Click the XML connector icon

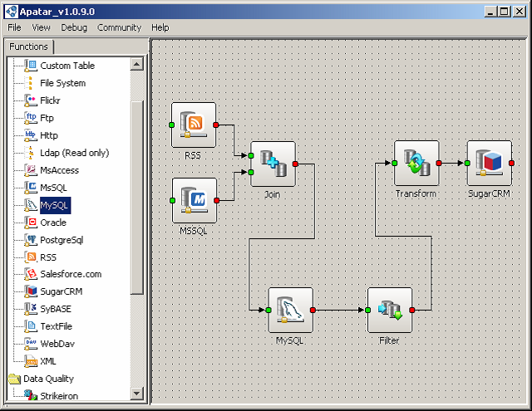31,361
